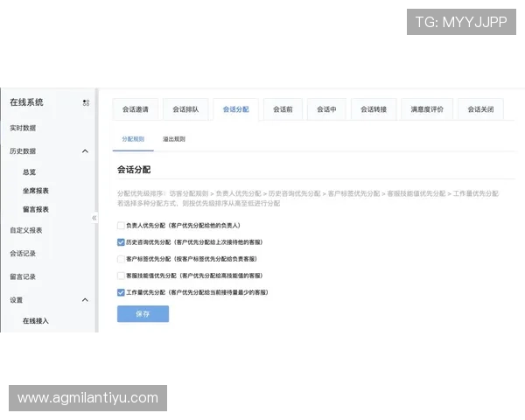This screenshot has width=525, height=420.
Task: Open the 坐席报表 sidebar item
Action: pyautogui.click(x=36, y=191)
